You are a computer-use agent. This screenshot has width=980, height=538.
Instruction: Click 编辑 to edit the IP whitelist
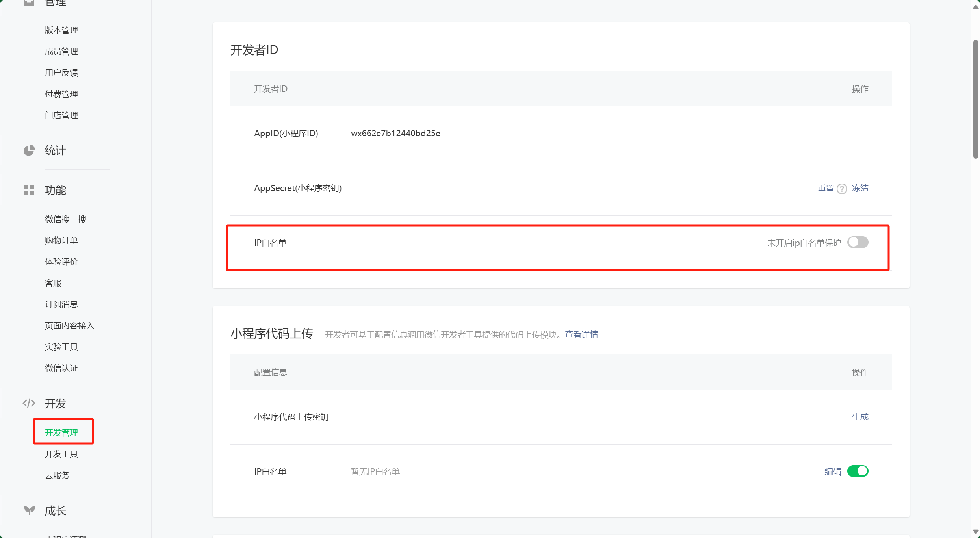click(833, 471)
